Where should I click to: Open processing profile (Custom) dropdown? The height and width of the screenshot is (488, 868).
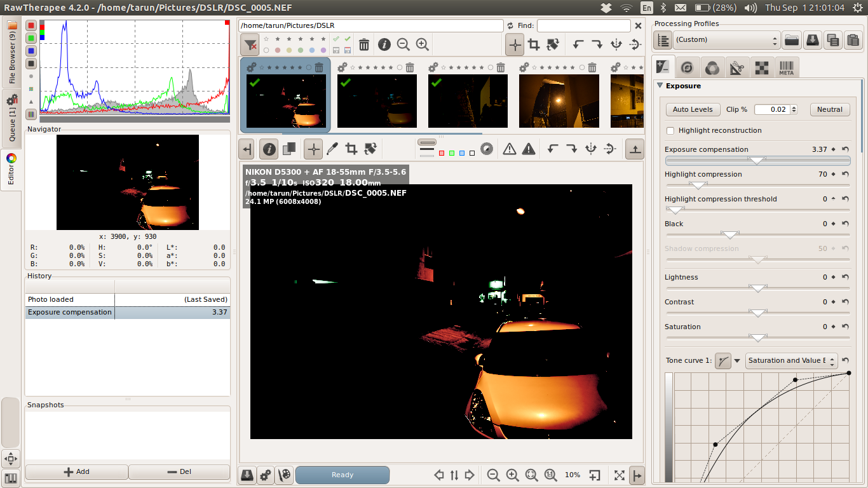point(726,40)
